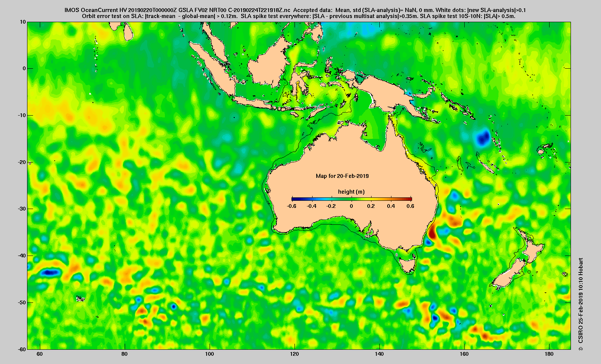Click the latitude axis label 10
This screenshot has width=601, height=364.
tap(23, 22)
